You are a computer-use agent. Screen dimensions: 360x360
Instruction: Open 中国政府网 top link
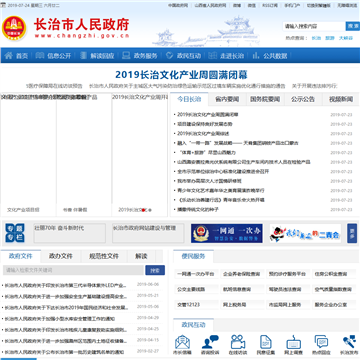tap(178, 5)
